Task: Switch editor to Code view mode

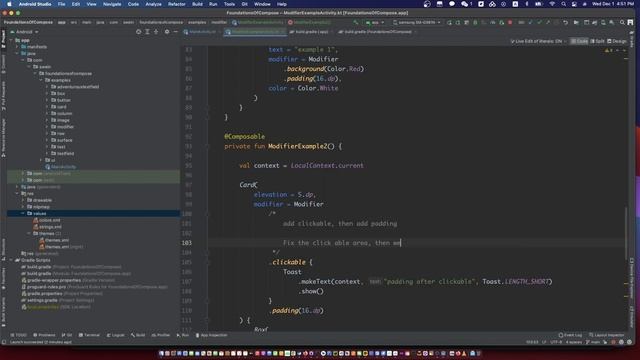Action: [579, 41]
